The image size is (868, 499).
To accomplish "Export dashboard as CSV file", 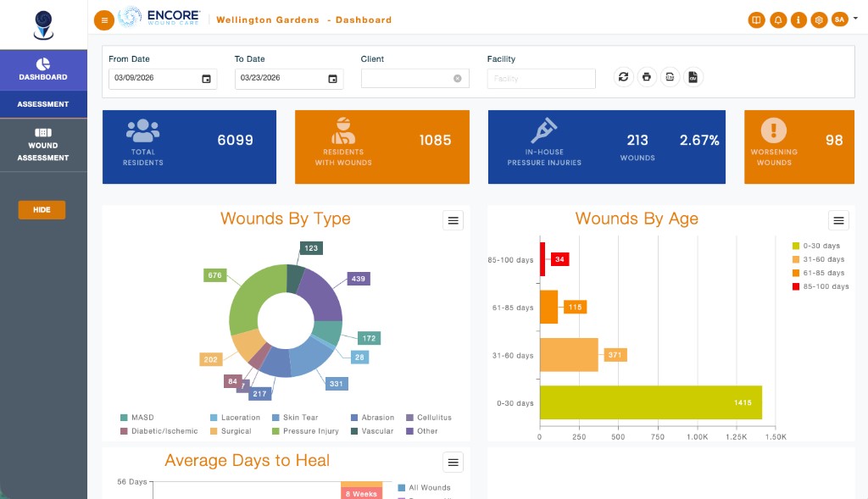I will pos(693,77).
